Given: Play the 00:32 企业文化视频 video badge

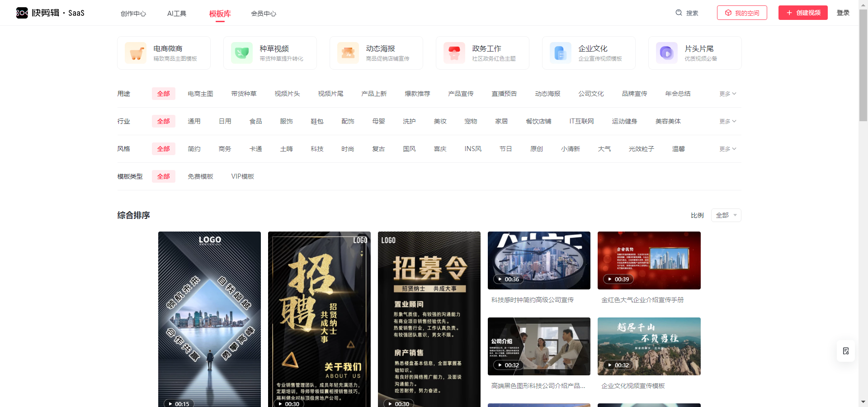Looking at the screenshot, I should (618, 365).
